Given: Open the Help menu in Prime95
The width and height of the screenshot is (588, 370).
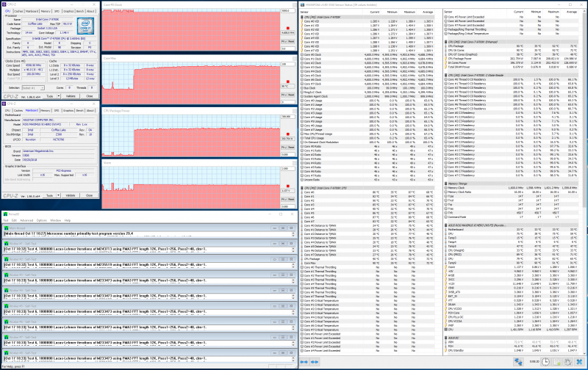Looking at the screenshot, I should click(68, 220).
